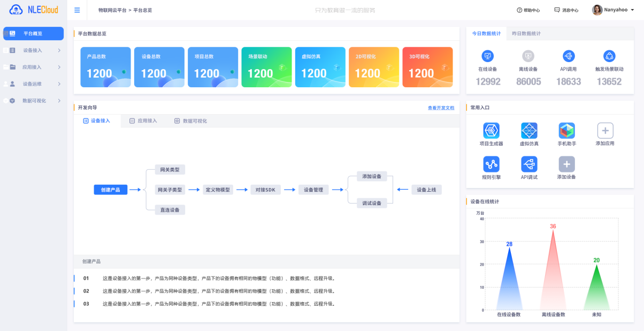
Task: Click the help center question mark icon
Action: pos(519,10)
